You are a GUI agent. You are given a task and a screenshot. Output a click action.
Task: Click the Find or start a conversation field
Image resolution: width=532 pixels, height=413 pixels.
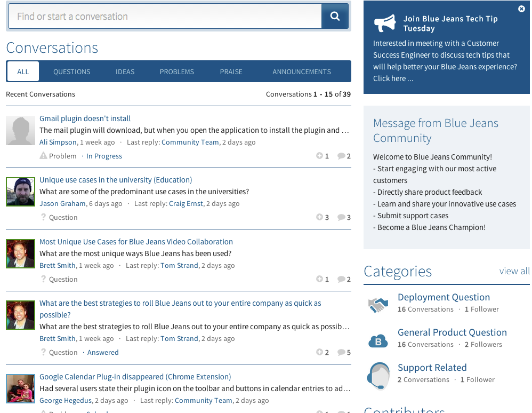[x=165, y=17]
